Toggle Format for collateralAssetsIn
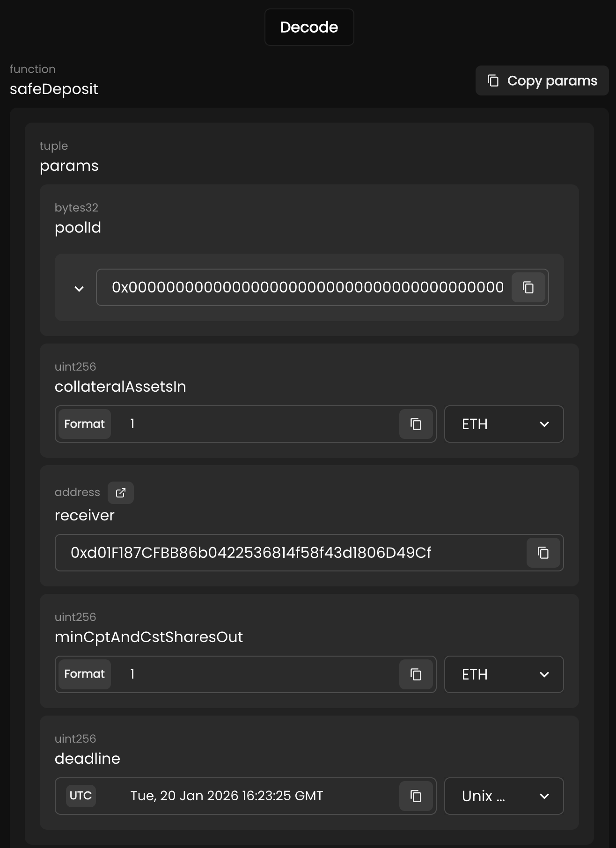616x848 pixels. click(x=85, y=424)
